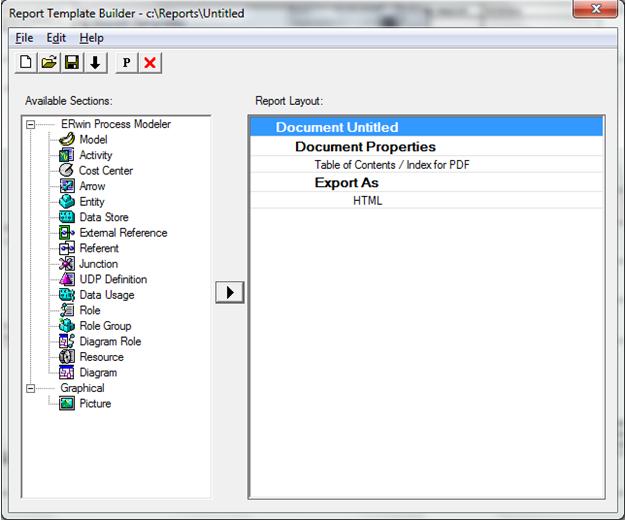The image size is (626, 521).
Task: Select the Referent label
Action: tap(99, 248)
